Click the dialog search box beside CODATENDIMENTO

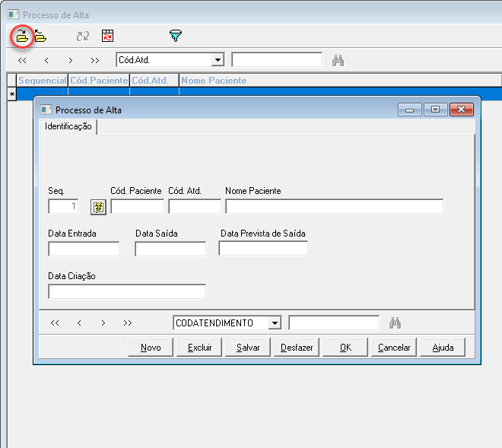pyautogui.click(x=334, y=322)
